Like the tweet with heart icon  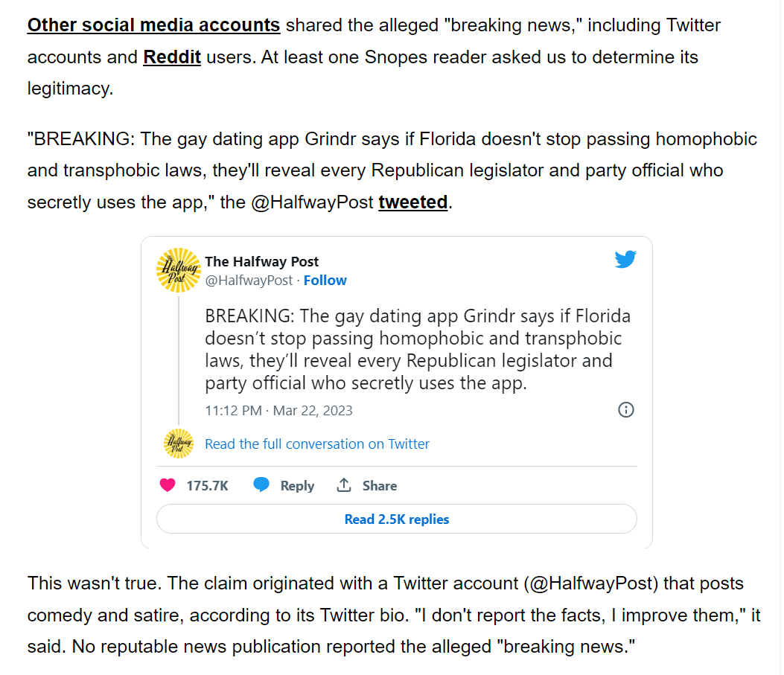point(168,485)
